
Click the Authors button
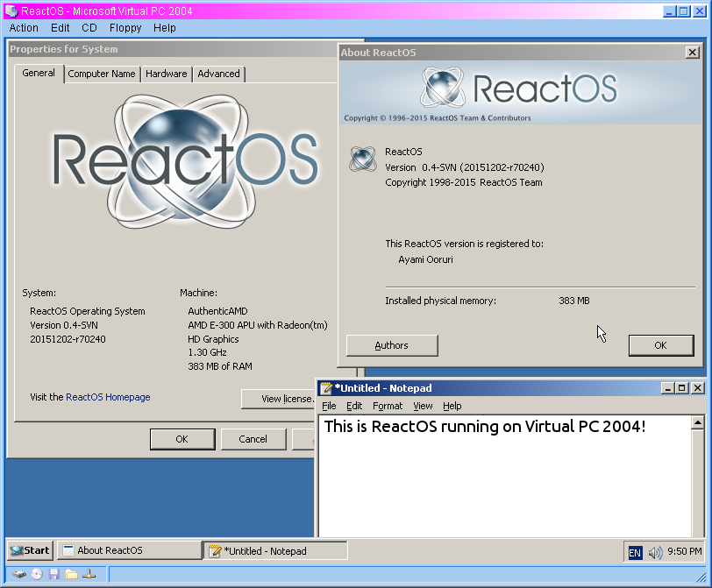[392, 346]
